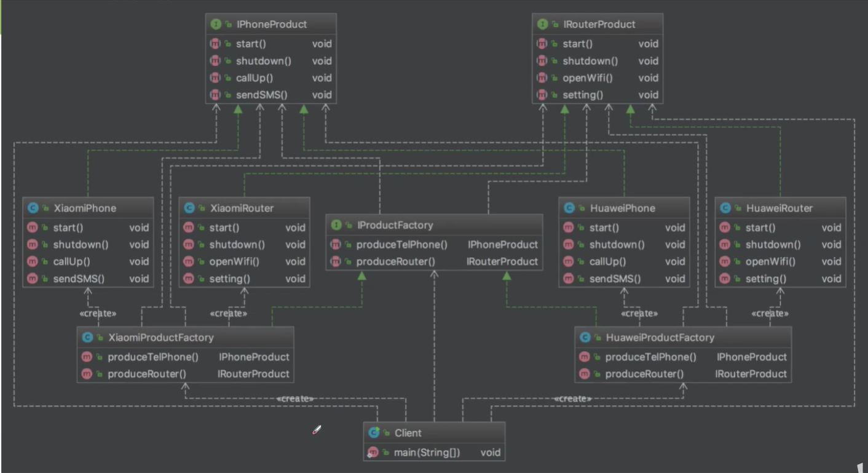Image resolution: width=868 pixels, height=473 pixels.
Task: Click «create» label pointing to XiaomiProductFactory
Action: 295,399
